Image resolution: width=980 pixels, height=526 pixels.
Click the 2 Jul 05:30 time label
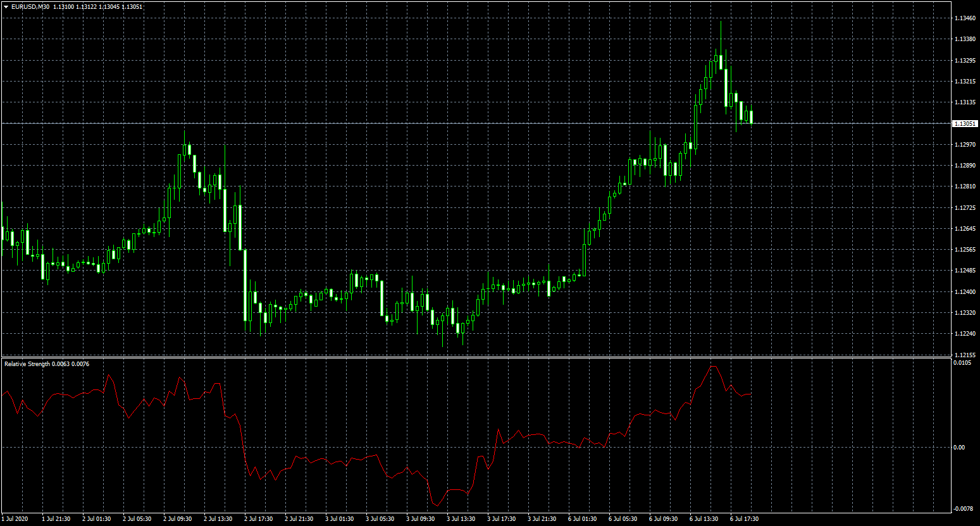137,519
